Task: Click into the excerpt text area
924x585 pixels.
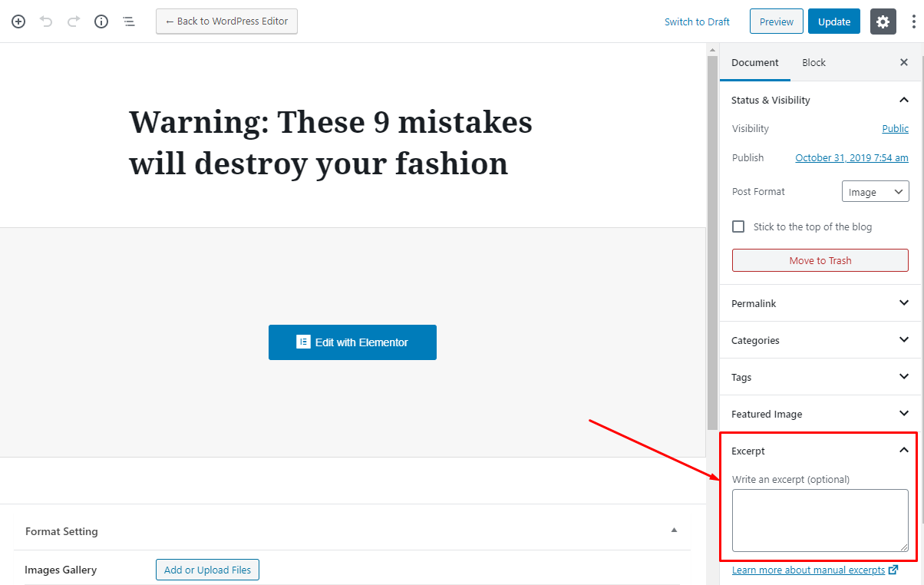Action: click(820, 521)
